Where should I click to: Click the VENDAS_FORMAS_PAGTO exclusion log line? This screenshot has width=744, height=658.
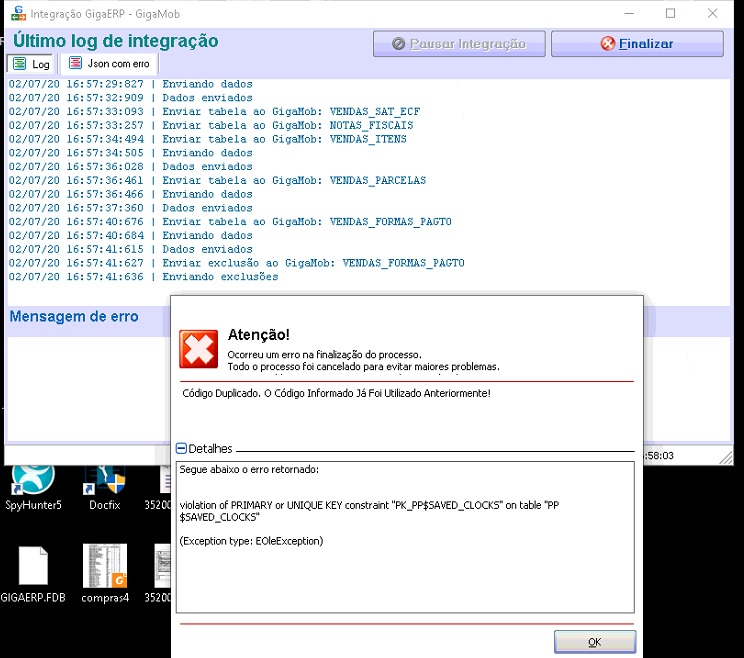[x=236, y=263]
